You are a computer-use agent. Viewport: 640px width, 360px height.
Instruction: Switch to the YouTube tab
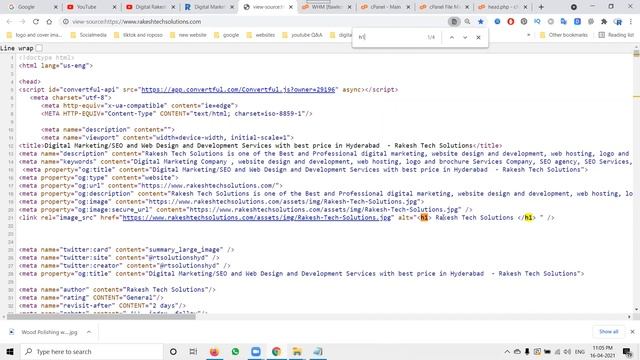[91, 7]
